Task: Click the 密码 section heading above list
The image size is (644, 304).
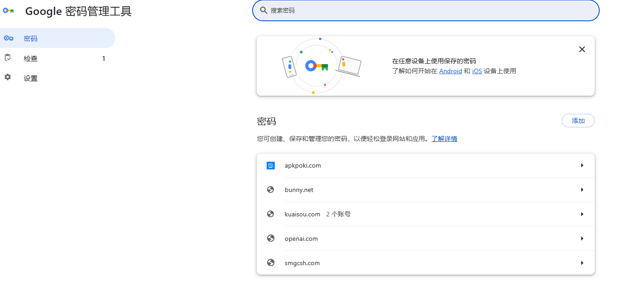Action: click(266, 121)
